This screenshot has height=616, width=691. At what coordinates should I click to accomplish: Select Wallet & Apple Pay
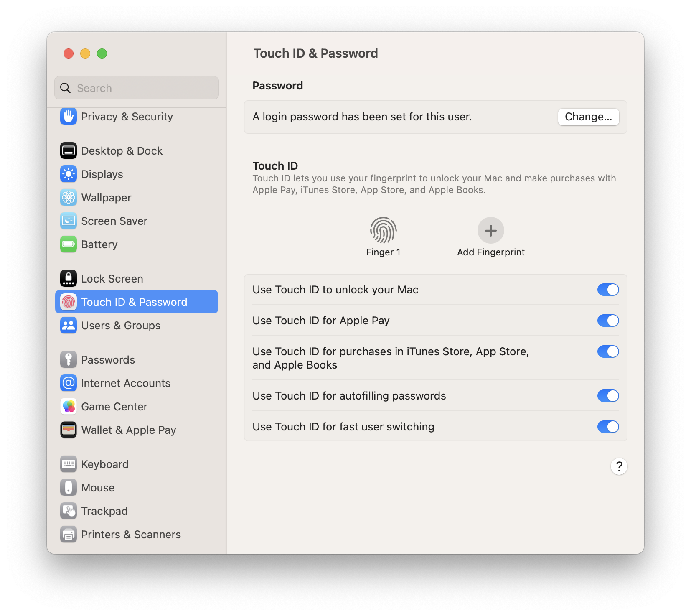click(x=128, y=430)
